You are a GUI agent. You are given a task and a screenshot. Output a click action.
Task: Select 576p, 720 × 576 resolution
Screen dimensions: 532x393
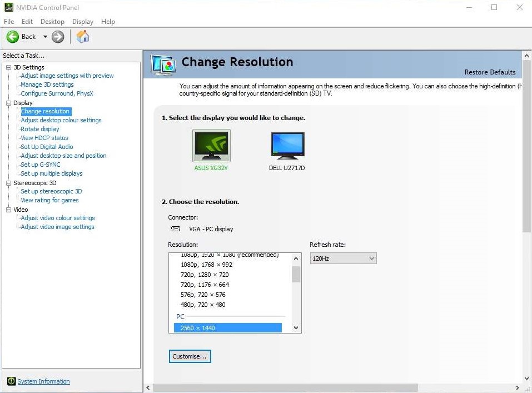[x=203, y=295]
